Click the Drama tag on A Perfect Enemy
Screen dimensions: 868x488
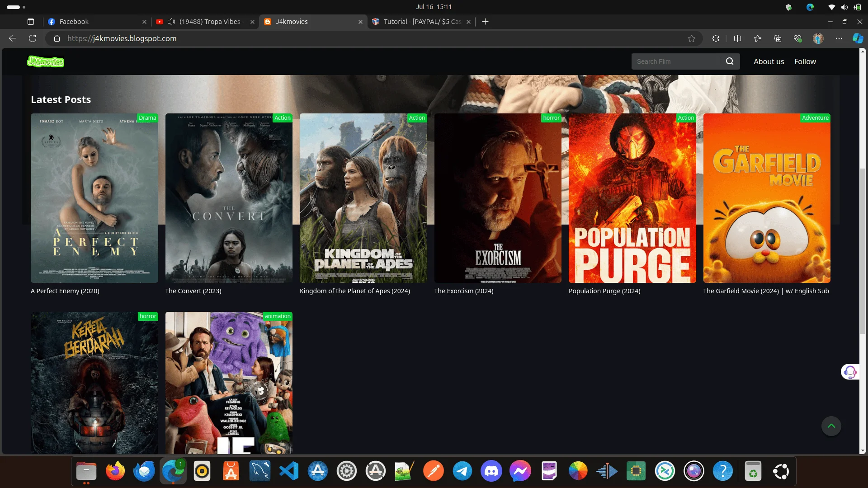coord(147,118)
